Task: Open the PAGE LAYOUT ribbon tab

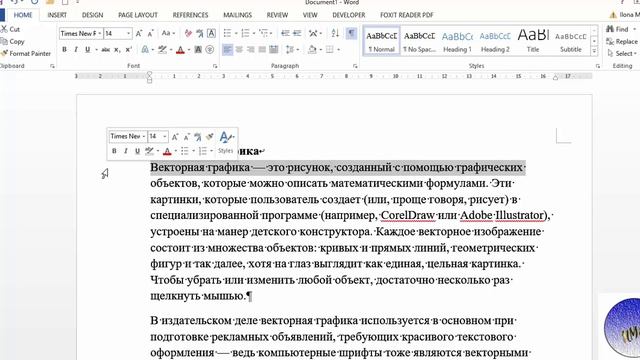Action: click(138, 15)
